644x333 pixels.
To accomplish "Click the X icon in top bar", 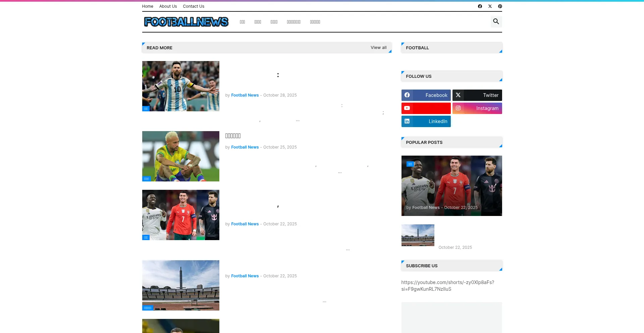I will click(490, 6).
